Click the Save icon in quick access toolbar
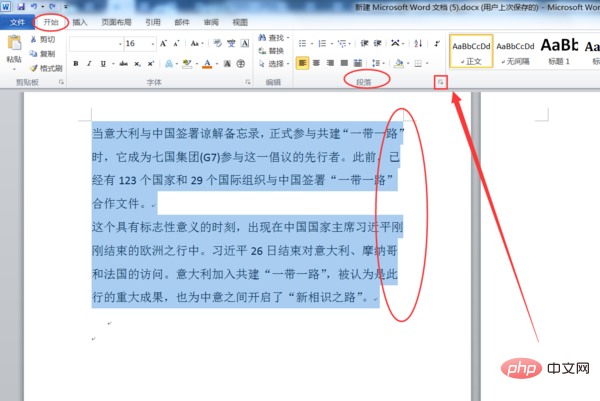The image size is (600, 401). [x=20, y=6]
